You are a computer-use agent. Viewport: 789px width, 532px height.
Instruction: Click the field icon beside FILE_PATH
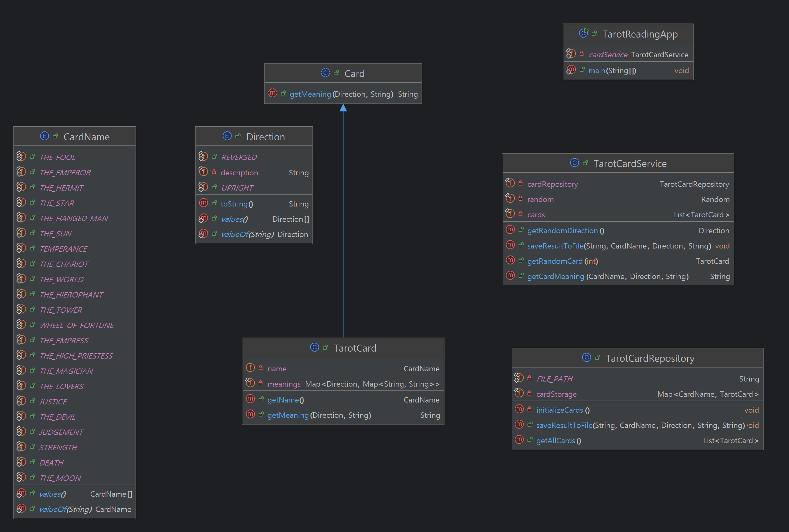519,378
